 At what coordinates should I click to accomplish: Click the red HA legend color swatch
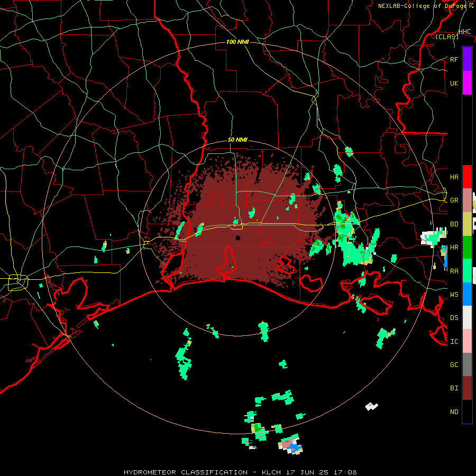467,177
